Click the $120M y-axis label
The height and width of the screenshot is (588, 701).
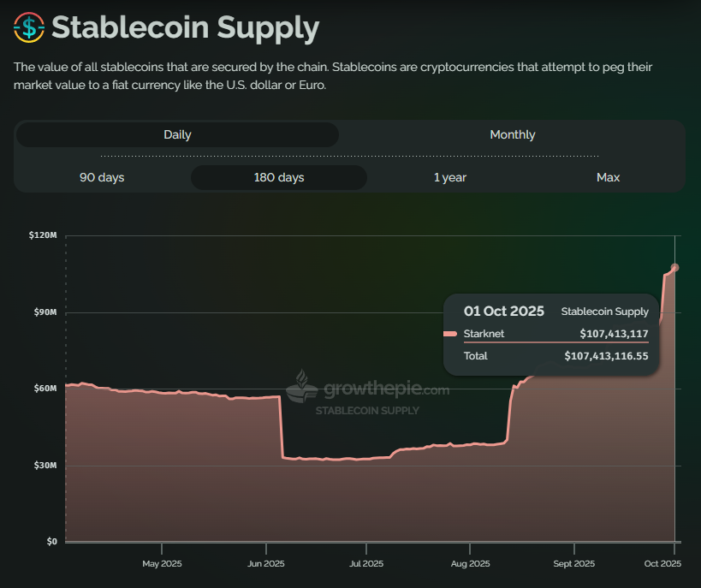[43, 235]
